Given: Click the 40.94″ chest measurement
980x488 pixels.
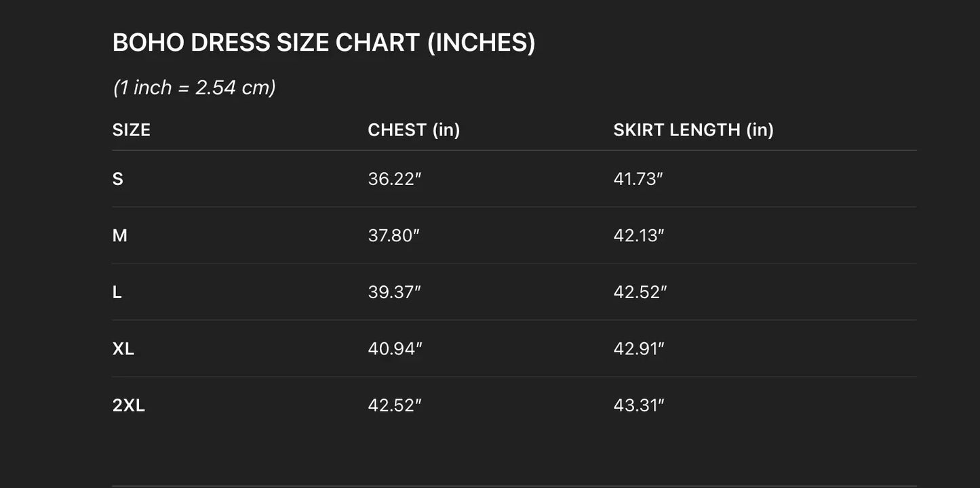Looking at the screenshot, I should [395, 349].
